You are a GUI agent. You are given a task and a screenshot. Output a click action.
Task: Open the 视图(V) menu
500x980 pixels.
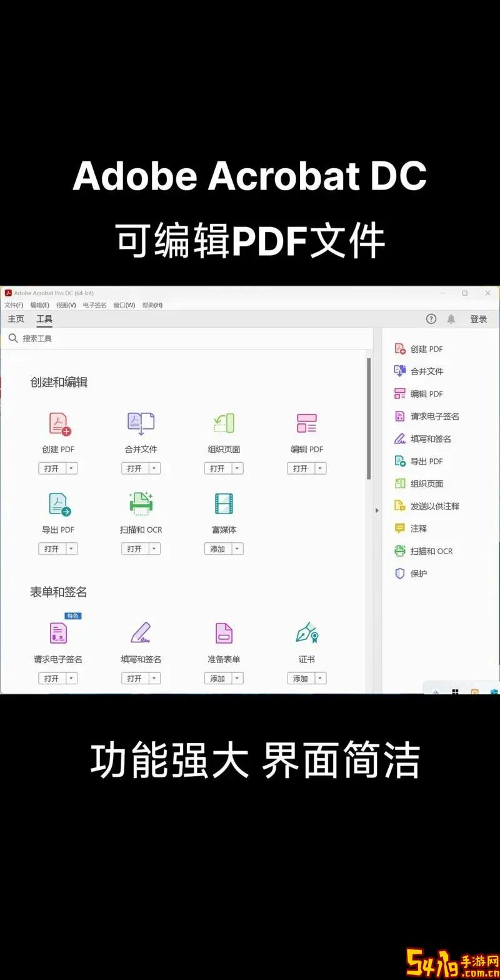[x=66, y=305]
